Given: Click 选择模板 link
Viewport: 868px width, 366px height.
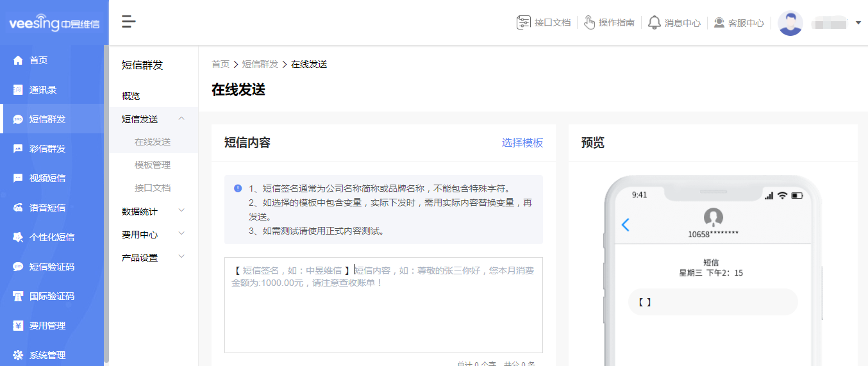Looking at the screenshot, I should 522,143.
